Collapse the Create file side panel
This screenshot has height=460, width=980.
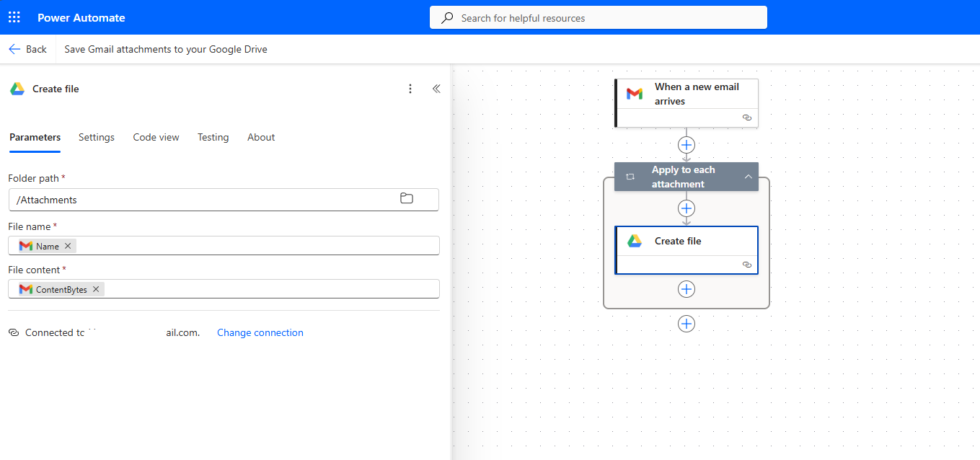(436, 89)
